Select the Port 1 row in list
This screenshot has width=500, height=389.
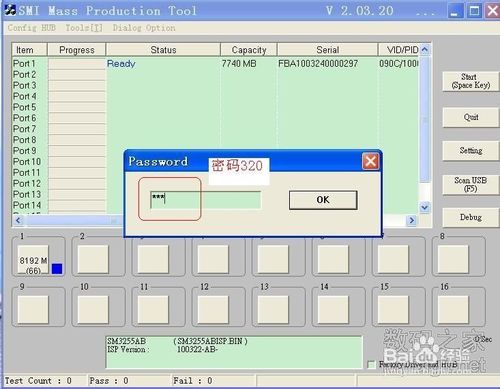pyautogui.click(x=215, y=63)
